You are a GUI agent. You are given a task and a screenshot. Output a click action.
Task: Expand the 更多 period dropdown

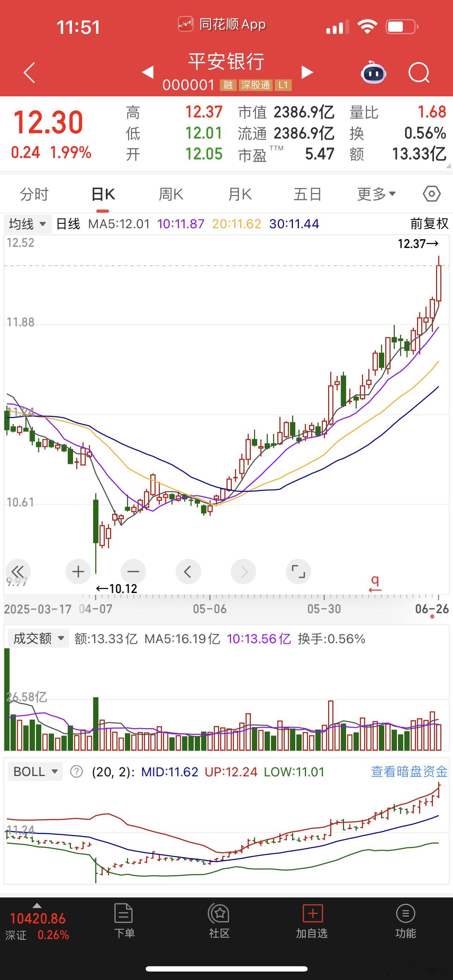coord(376,194)
